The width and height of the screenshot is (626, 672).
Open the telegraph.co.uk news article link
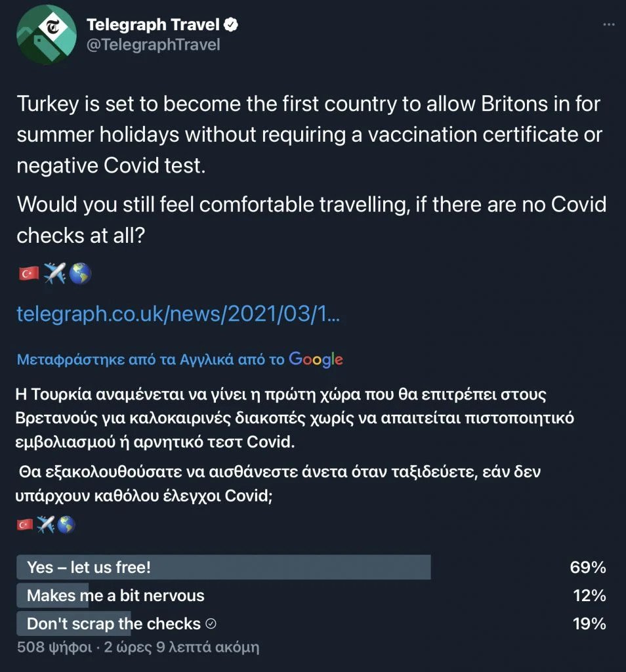click(x=178, y=314)
